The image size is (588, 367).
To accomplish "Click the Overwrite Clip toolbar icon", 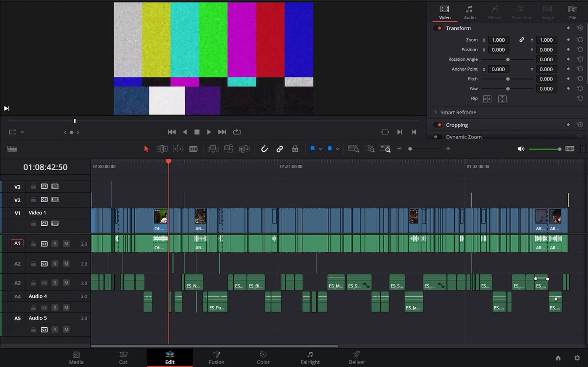I will (229, 149).
